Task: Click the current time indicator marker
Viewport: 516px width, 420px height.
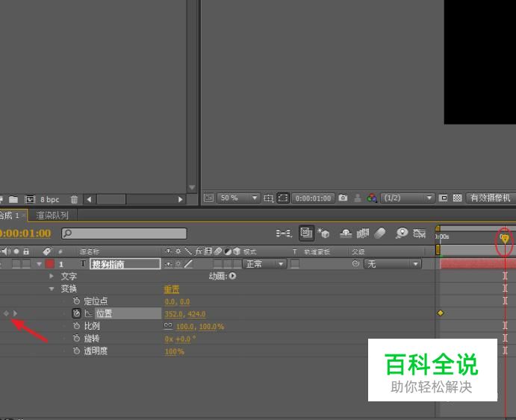Action: click(504, 238)
